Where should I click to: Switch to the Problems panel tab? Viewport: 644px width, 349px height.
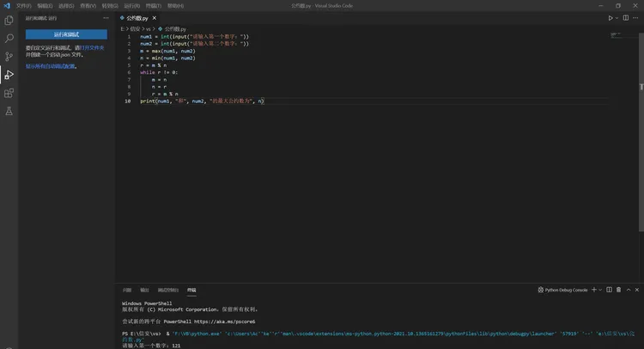[127, 291]
